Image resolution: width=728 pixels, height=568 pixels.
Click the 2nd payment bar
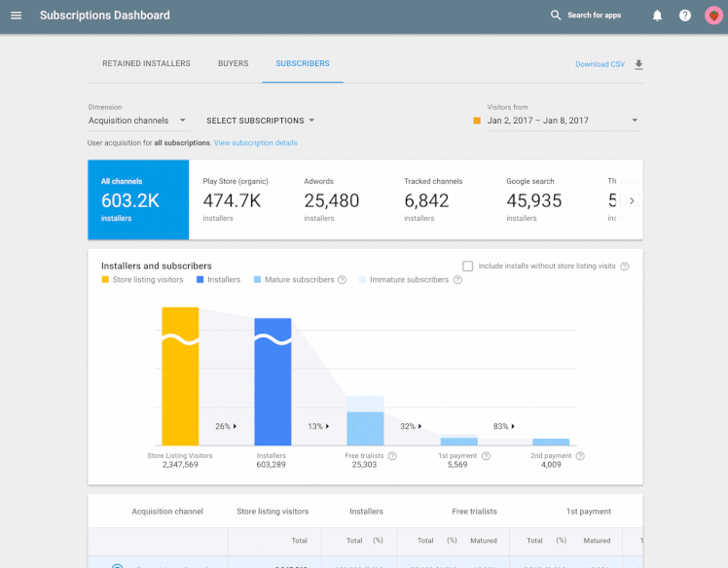point(551,443)
